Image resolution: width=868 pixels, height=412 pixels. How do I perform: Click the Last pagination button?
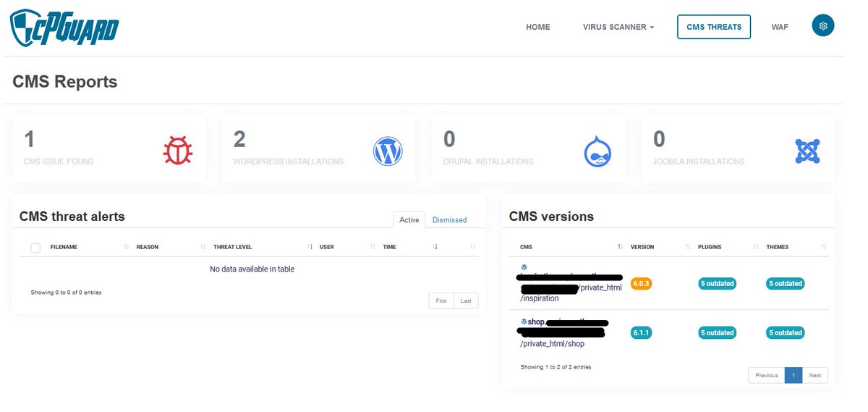pyautogui.click(x=466, y=300)
